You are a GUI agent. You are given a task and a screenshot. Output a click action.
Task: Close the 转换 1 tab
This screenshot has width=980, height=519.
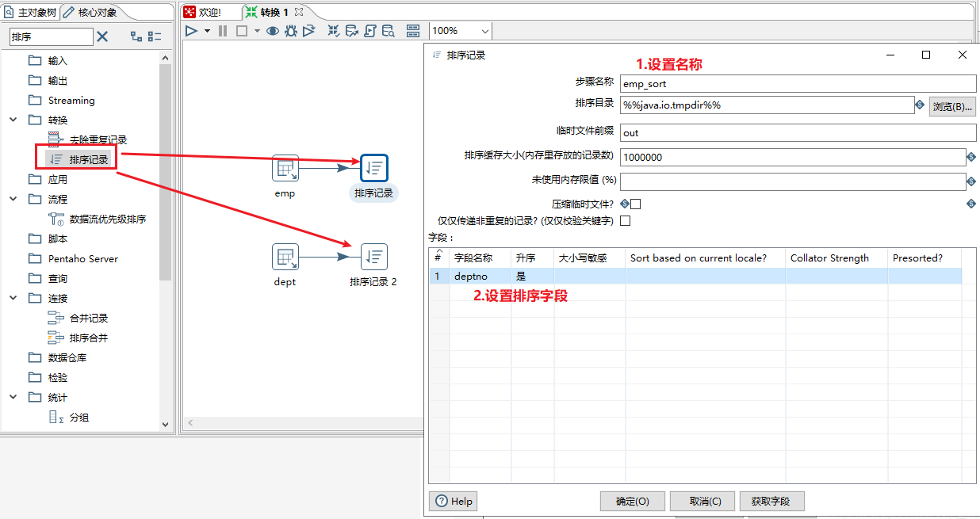(x=299, y=12)
